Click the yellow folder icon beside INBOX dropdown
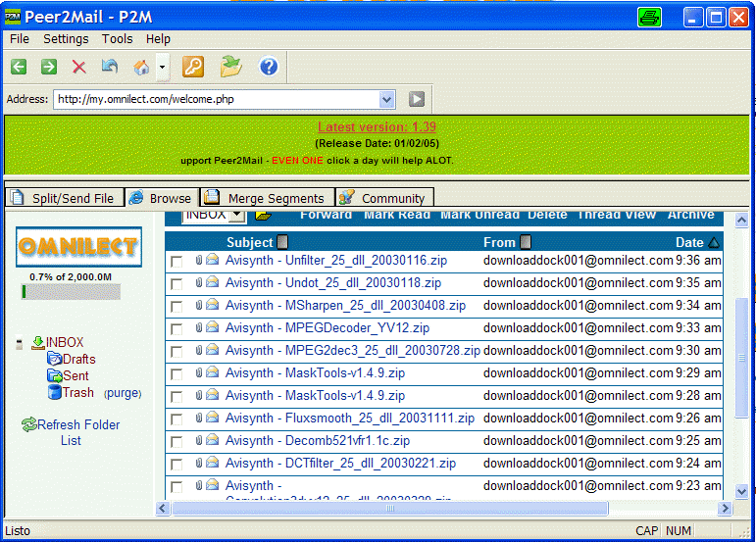The height and width of the screenshot is (542, 756). 263,216
